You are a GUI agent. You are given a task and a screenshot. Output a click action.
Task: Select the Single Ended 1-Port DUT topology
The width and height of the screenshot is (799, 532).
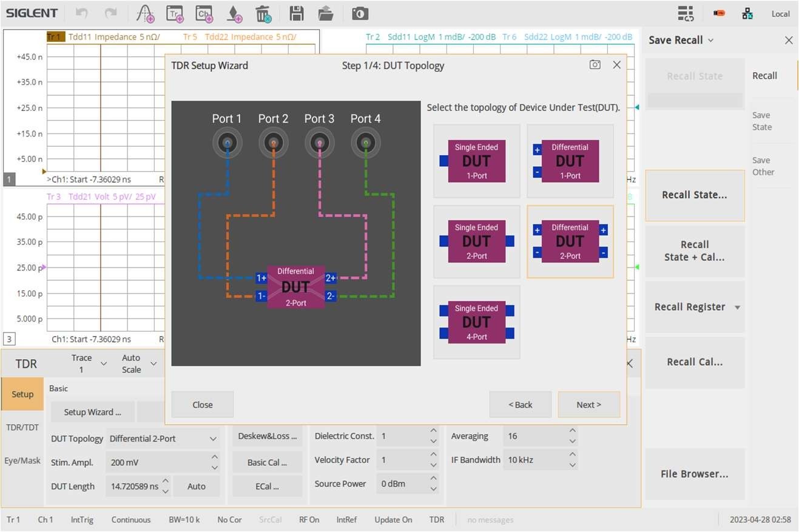(x=476, y=161)
